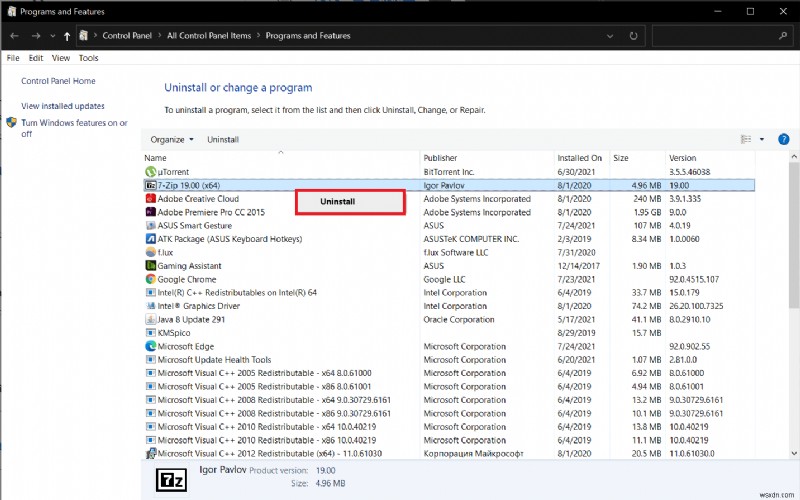Click the Google LLC publisher cell
The height and width of the screenshot is (500, 800).
pos(444,279)
